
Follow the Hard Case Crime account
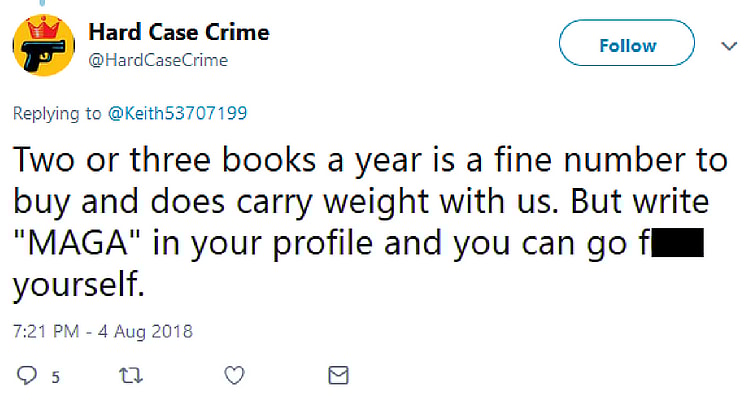click(627, 46)
